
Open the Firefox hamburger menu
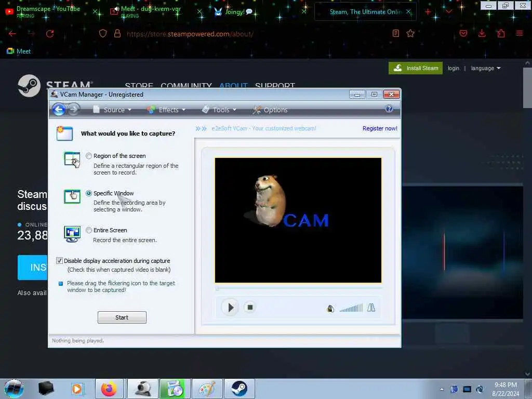point(520,33)
